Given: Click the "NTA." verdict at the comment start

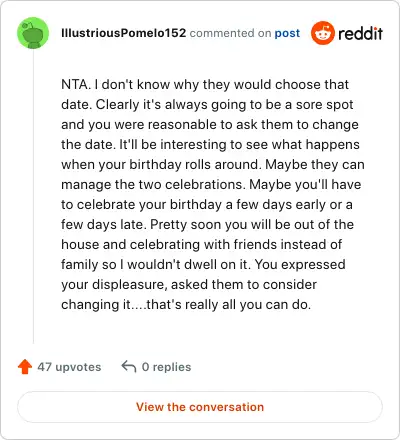Looking at the screenshot, I should 76,84.
